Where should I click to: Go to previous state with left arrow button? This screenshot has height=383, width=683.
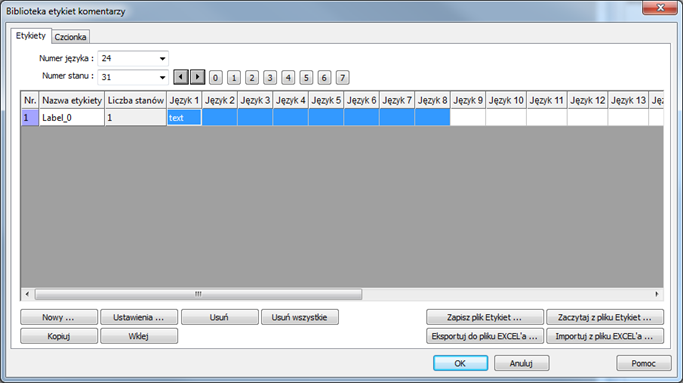[x=181, y=77]
